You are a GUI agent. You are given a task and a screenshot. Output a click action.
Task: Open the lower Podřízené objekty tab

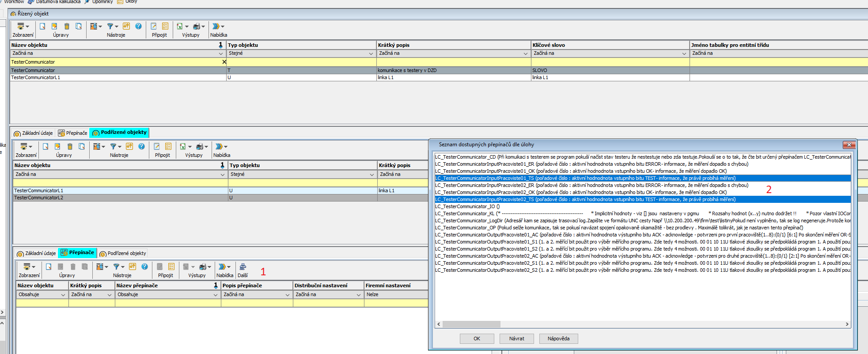(x=123, y=253)
